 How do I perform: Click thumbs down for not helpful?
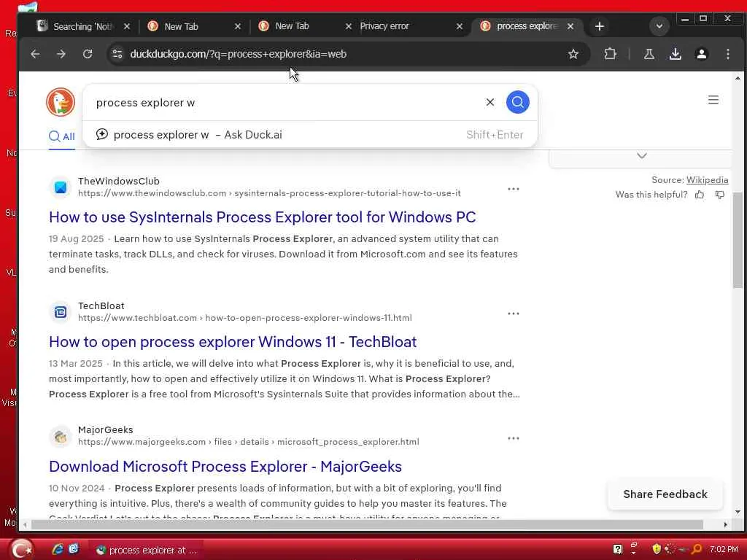[720, 194]
